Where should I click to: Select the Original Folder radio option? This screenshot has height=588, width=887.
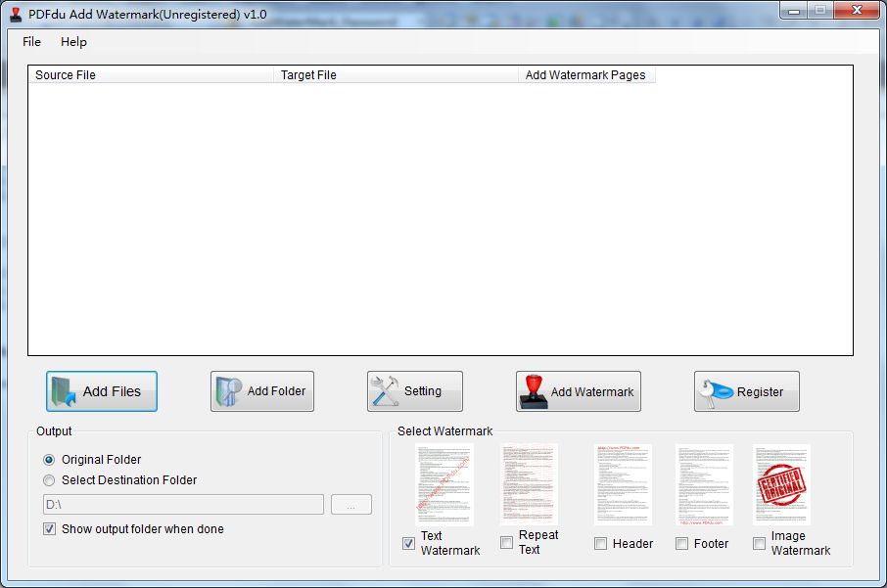click(49, 460)
